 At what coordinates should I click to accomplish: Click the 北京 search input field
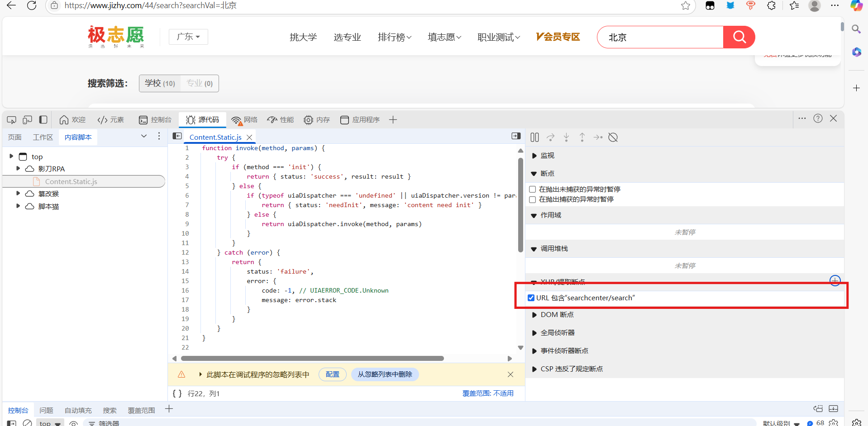661,37
